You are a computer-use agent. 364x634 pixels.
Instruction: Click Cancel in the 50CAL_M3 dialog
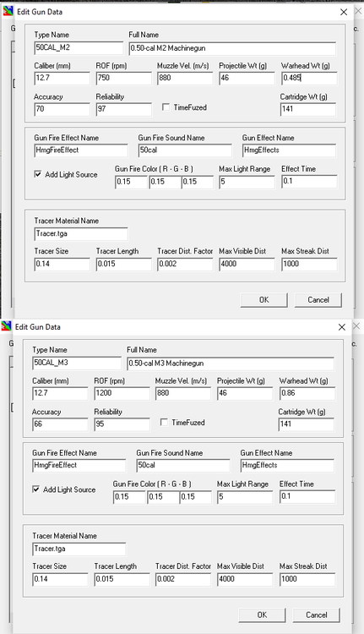coord(317,615)
